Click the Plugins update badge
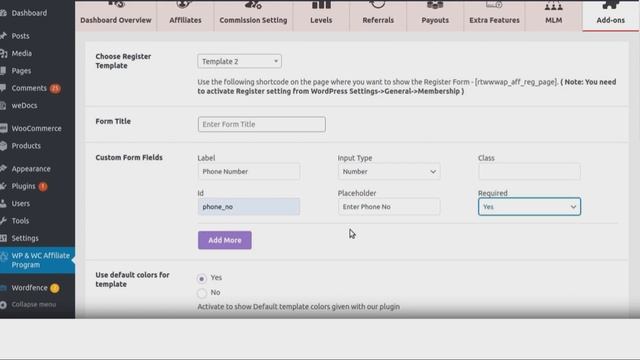Image resolution: width=640 pixels, height=360 pixels. tap(43, 187)
